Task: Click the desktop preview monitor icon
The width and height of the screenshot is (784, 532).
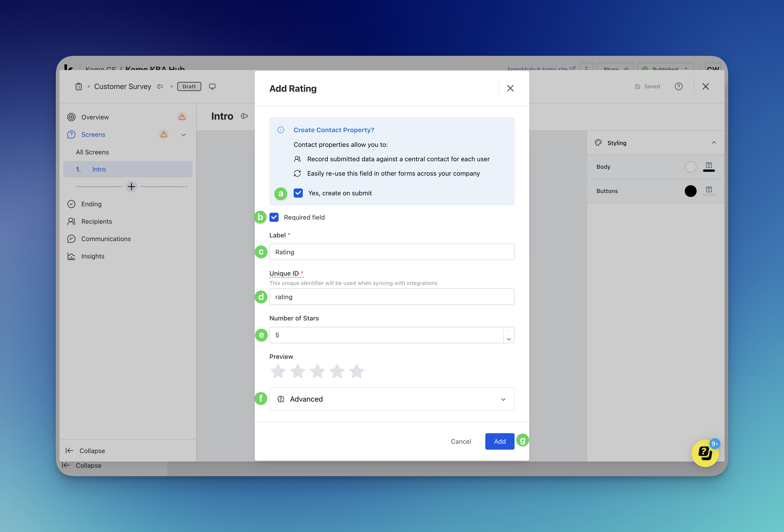Action: [212, 86]
